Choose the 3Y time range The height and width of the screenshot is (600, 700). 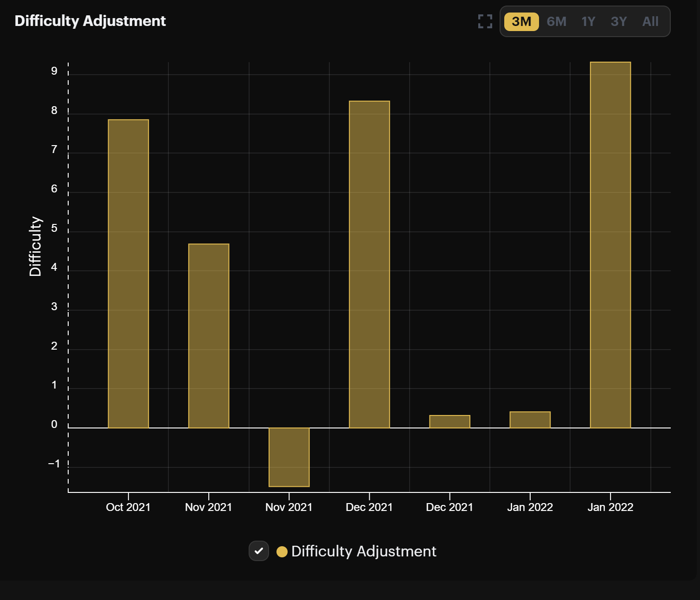(x=619, y=22)
